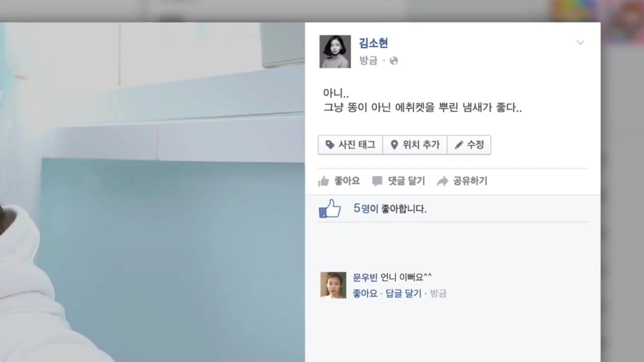The image size is (644, 362).
Task: Click the globe public privacy icon
Action: point(393,61)
